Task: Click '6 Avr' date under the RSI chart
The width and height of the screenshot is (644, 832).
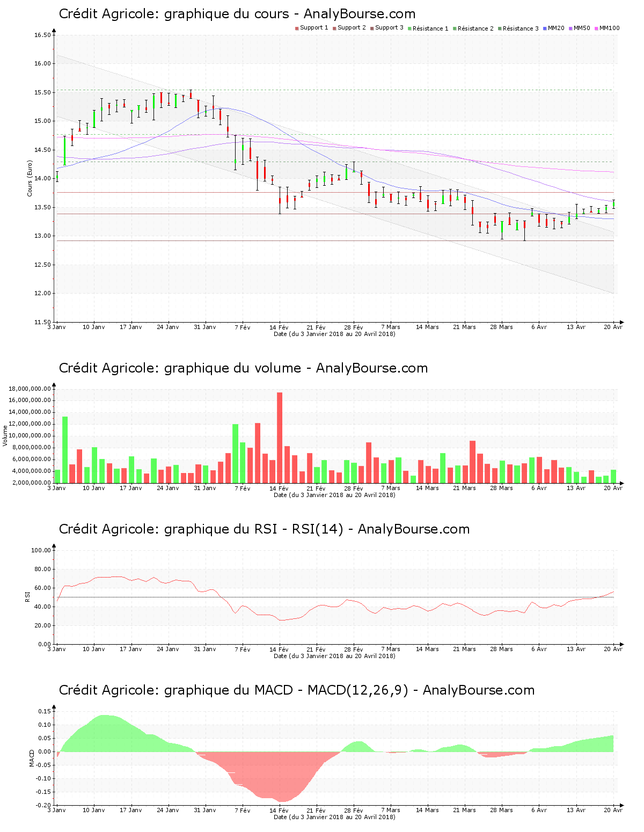Action: point(539,649)
